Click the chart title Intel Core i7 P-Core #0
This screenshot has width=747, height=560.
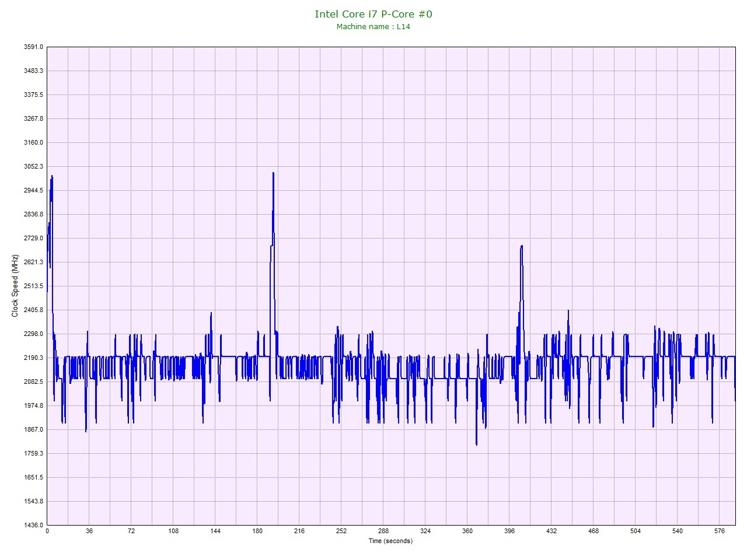373,14
